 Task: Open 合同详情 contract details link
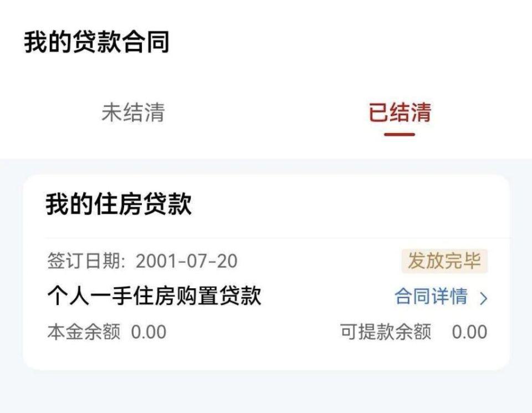click(x=431, y=296)
